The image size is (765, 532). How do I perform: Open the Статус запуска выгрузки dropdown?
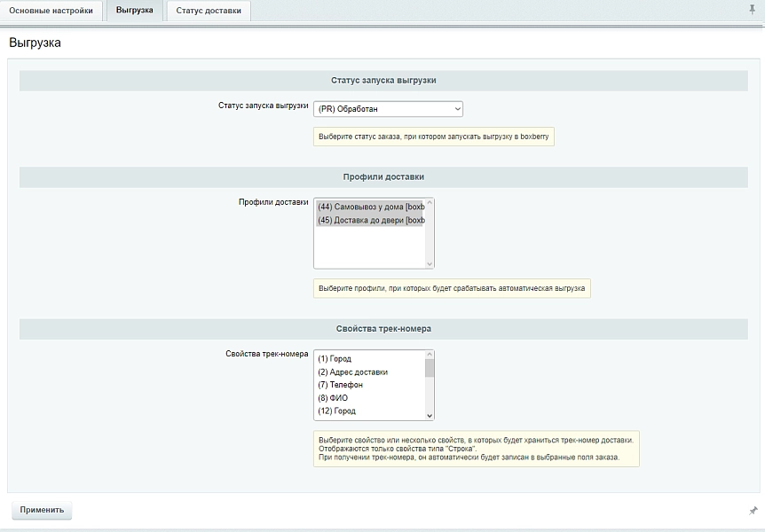[389, 109]
